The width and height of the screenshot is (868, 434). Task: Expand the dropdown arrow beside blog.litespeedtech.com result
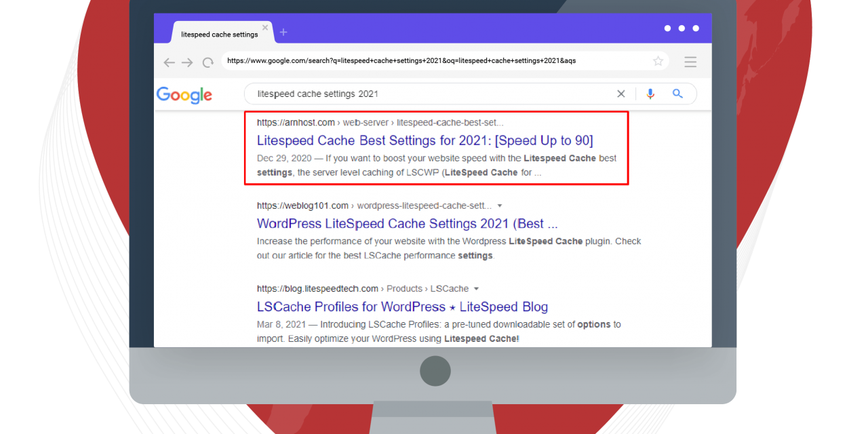coord(476,289)
